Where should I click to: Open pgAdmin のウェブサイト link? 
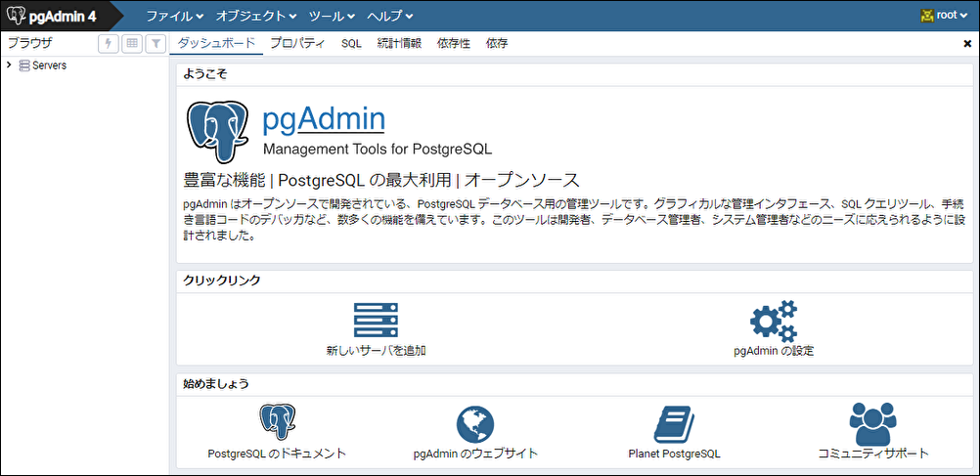tap(475, 454)
